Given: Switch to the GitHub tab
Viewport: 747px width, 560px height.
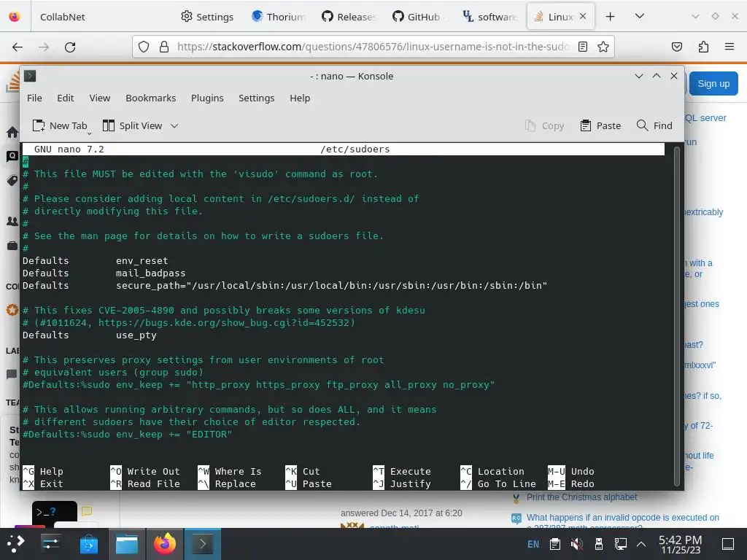Looking at the screenshot, I should (419, 17).
